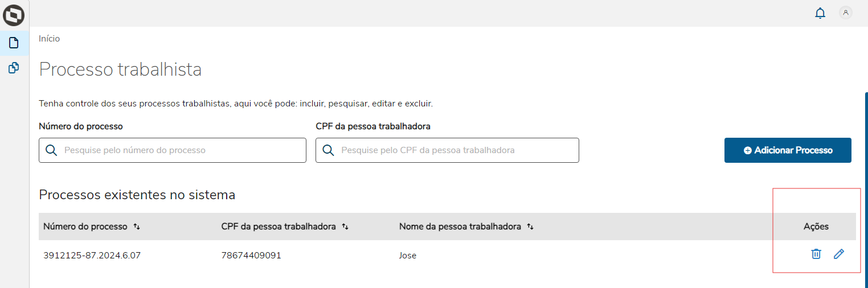Edit Jose's process with the pencil icon

pyautogui.click(x=838, y=254)
